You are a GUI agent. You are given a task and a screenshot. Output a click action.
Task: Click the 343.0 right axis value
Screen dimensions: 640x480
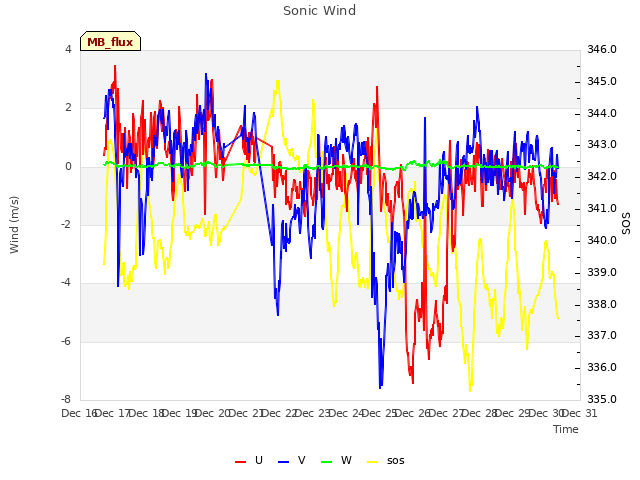click(602, 144)
